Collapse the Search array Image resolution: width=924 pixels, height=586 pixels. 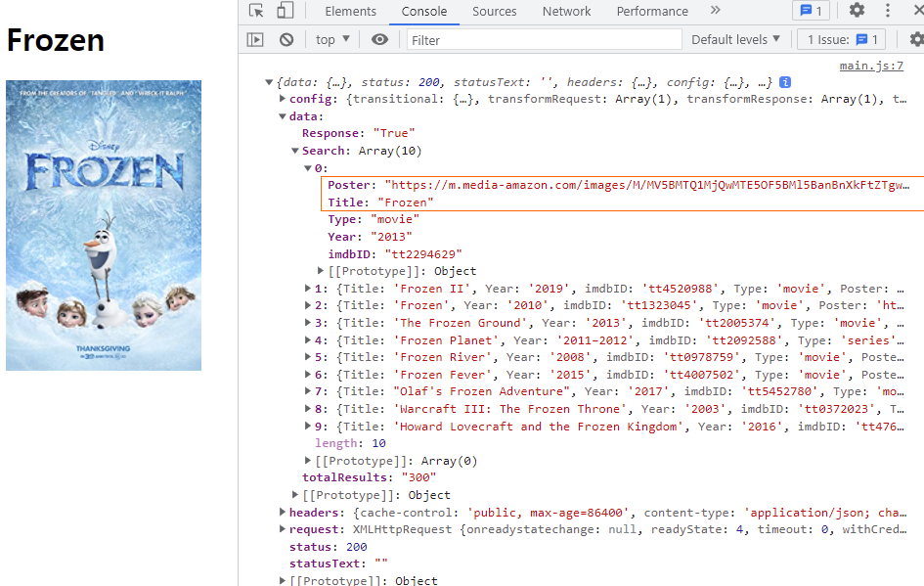tap(295, 151)
